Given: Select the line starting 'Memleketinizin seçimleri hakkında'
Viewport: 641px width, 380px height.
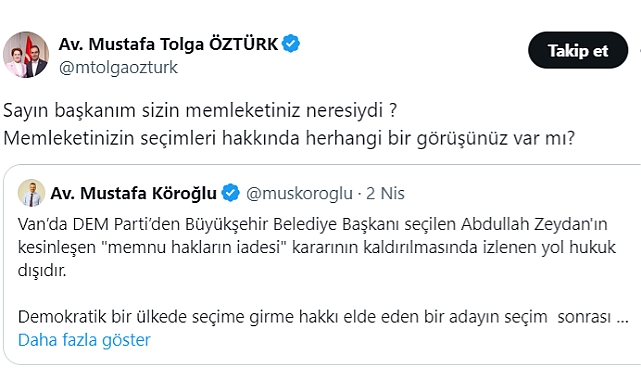Looking at the screenshot, I should [x=289, y=138].
